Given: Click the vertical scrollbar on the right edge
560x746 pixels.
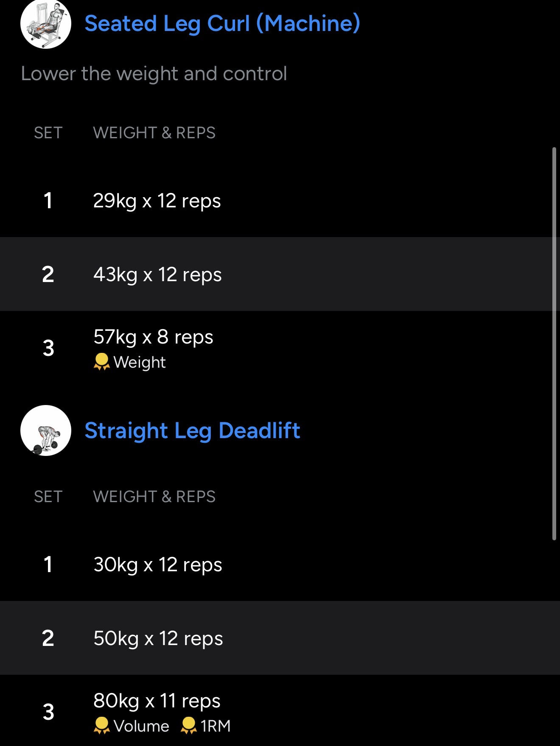Looking at the screenshot, I should (x=554, y=344).
